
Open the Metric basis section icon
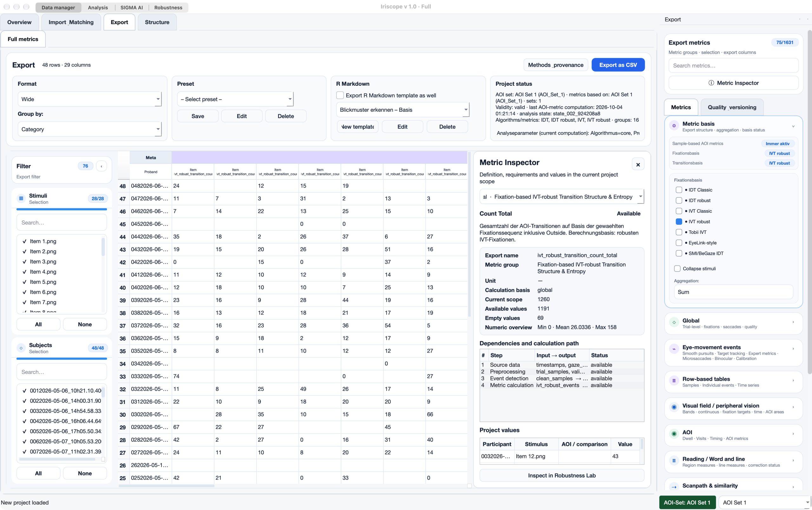674,126
